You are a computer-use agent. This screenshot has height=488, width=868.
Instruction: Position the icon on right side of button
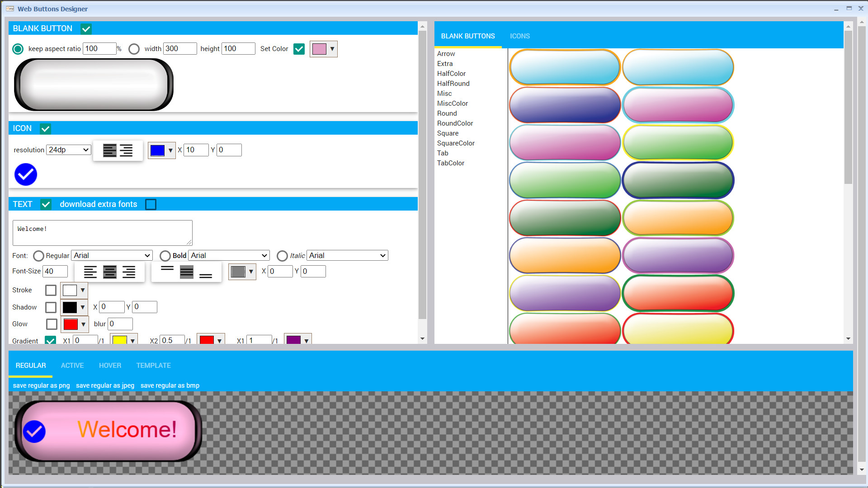tap(127, 150)
